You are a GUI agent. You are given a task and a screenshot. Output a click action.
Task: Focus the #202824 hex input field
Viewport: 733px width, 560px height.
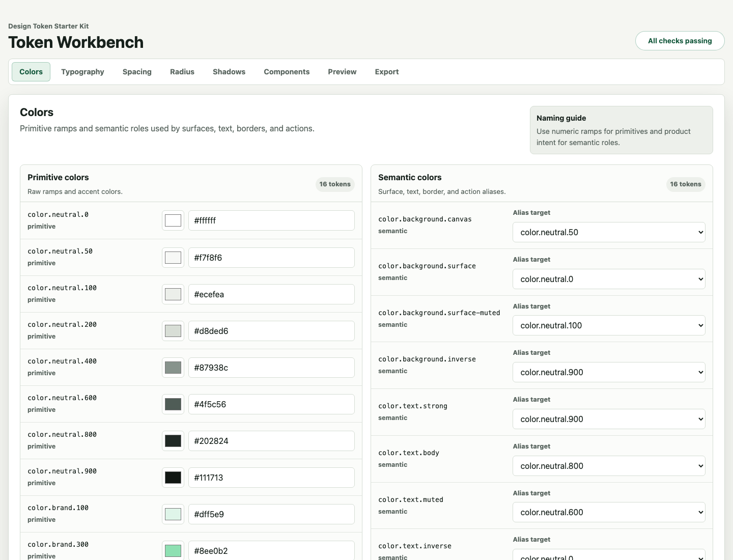271,441
